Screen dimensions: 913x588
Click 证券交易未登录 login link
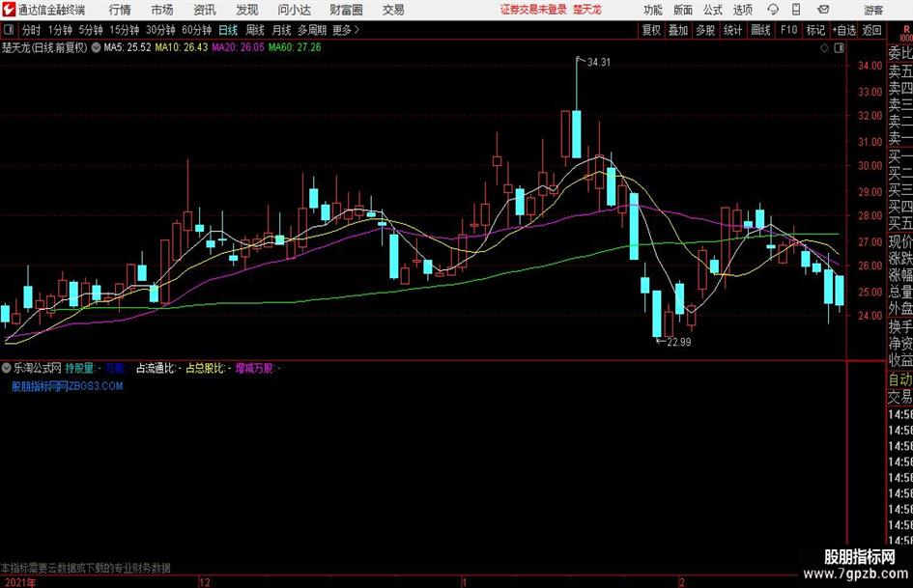[533, 10]
